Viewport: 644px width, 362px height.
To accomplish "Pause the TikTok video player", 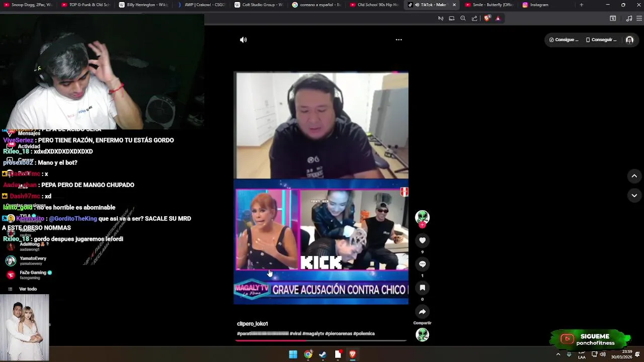I will click(x=321, y=188).
